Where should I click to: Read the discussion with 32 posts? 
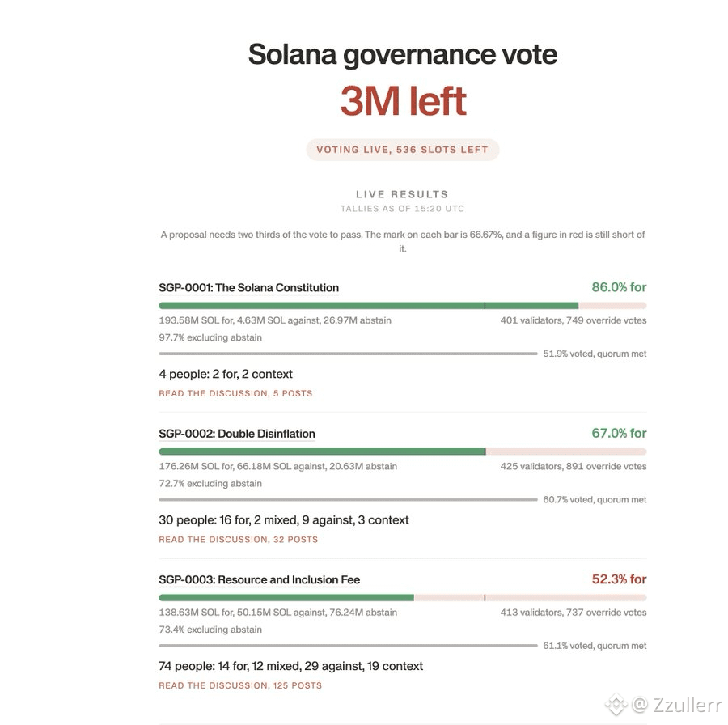pyautogui.click(x=238, y=539)
